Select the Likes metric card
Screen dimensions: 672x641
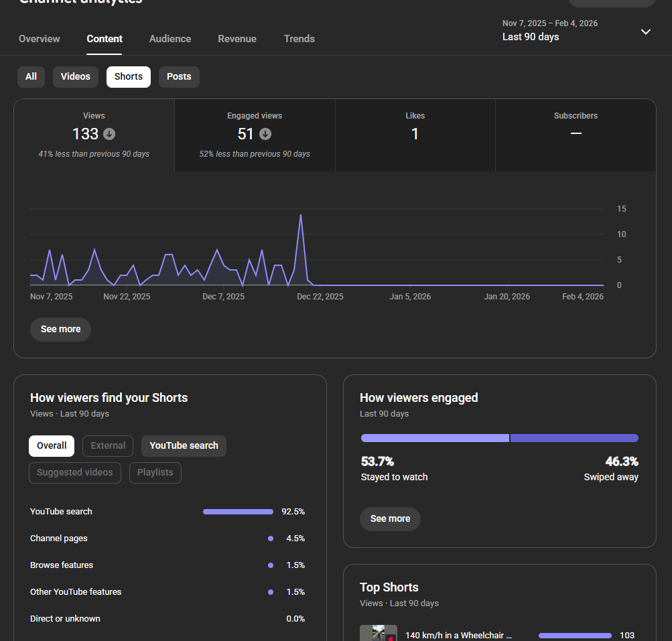(415, 135)
